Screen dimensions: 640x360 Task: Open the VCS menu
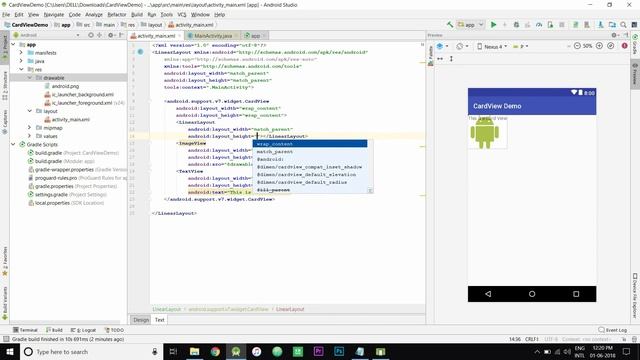pos(182,14)
